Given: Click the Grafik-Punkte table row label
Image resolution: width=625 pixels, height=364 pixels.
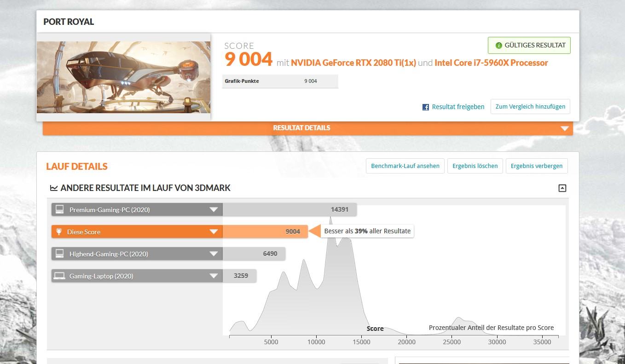Looking at the screenshot, I should (x=242, y=81).
